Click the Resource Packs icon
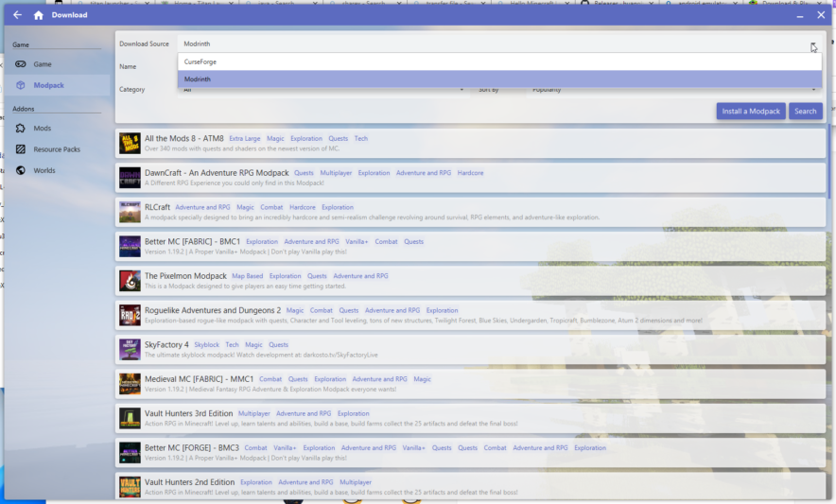The height and width of the screenshot is (504, 836). click(21, 149)
